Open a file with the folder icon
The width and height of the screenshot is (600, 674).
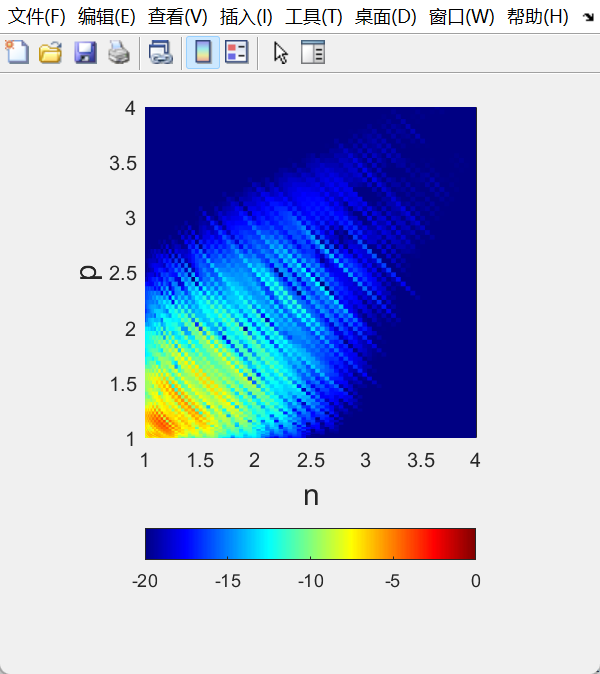point(51,52)
